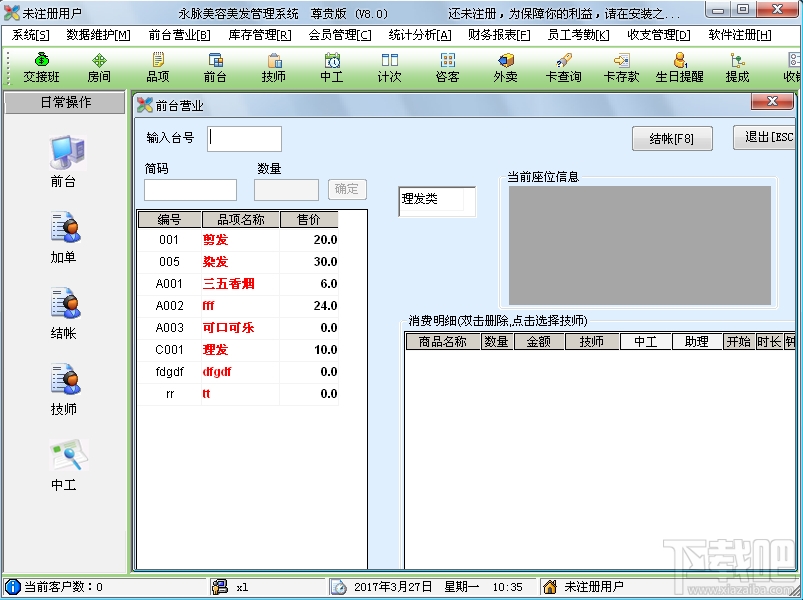
Task: Click the 计次 count toolbar icon
Action: point(389,68)
